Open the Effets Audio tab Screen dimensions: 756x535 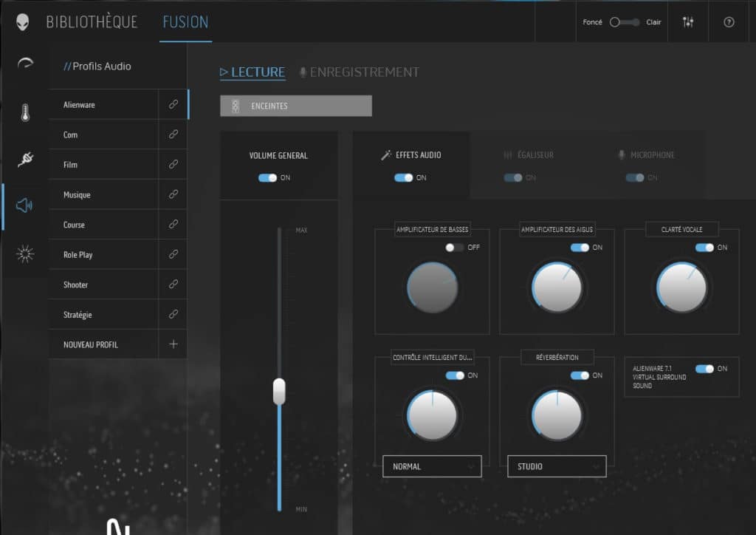[x=410, y=165]
